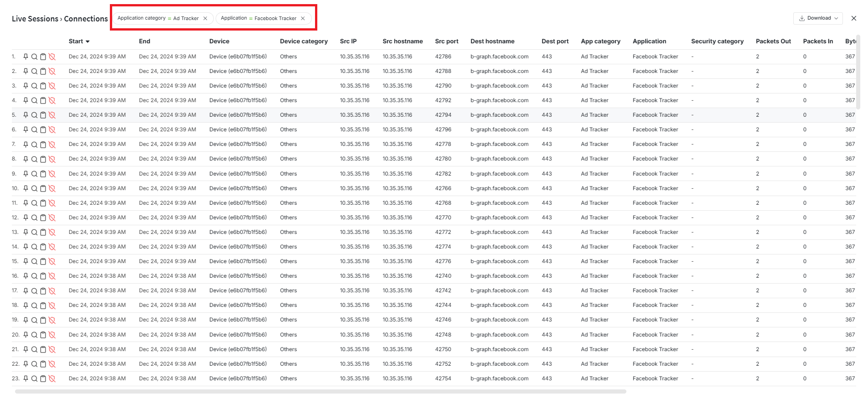Select source port 42794 cell
Image resolution: width=868 pixels, height=399 pixels.
coord(443,115)
